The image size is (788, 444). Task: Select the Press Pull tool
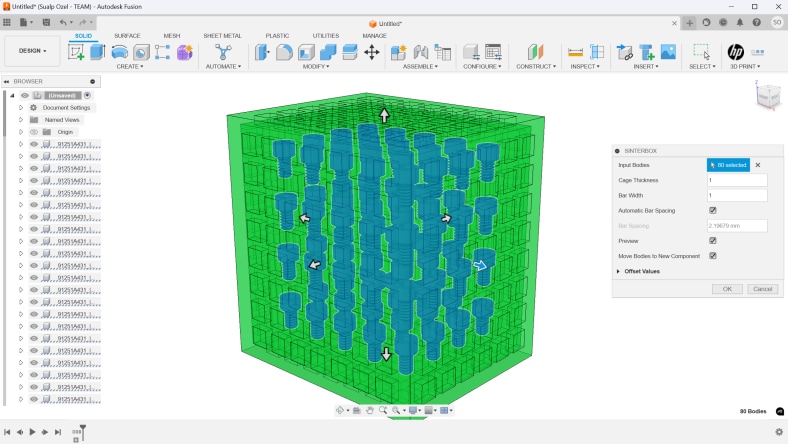point(262,52)
